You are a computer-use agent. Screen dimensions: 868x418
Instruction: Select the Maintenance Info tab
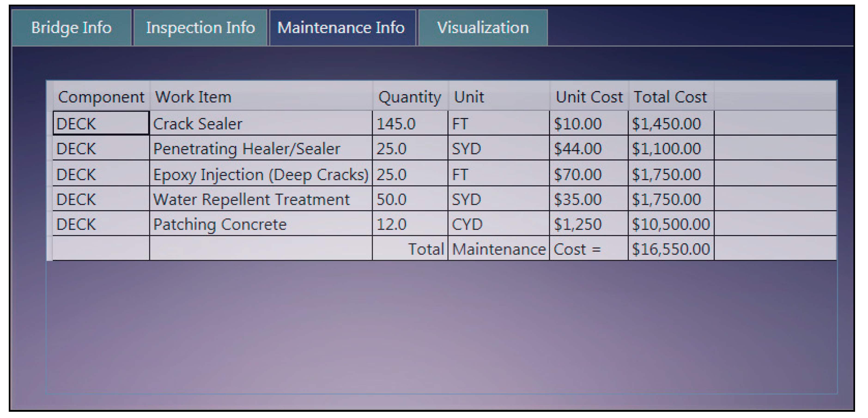pos(341,28)
